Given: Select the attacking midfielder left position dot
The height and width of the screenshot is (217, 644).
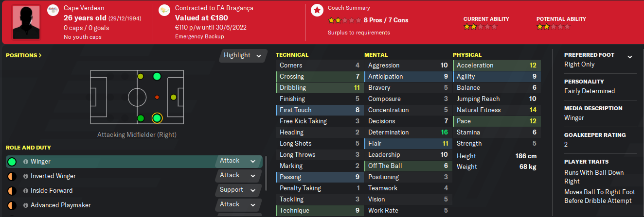Looking at the screenshot, I should click(157, 76).
